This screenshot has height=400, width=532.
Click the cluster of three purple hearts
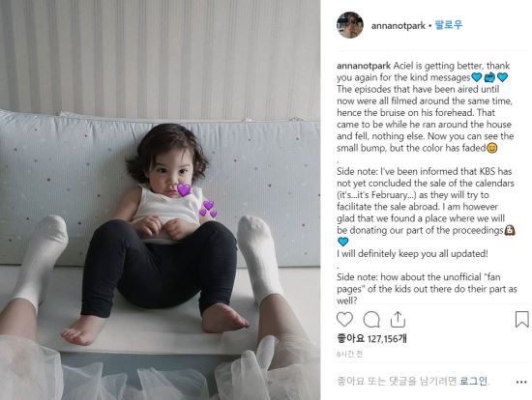208,209
